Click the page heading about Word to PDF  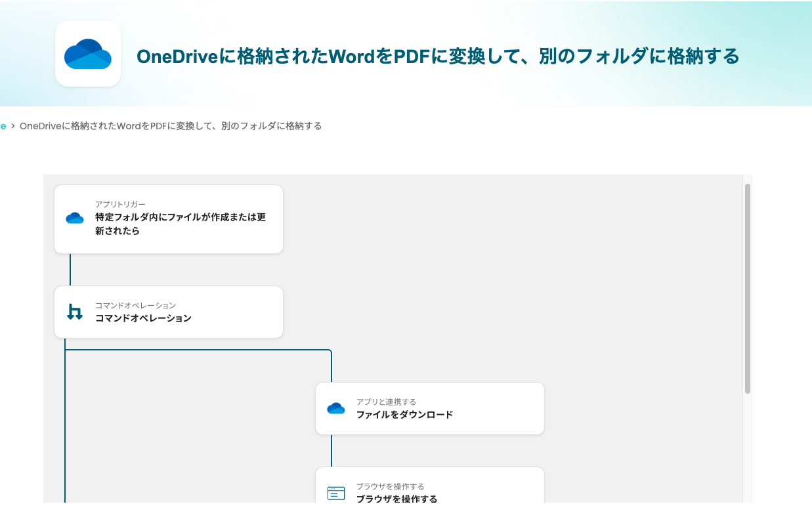point(438,56)
